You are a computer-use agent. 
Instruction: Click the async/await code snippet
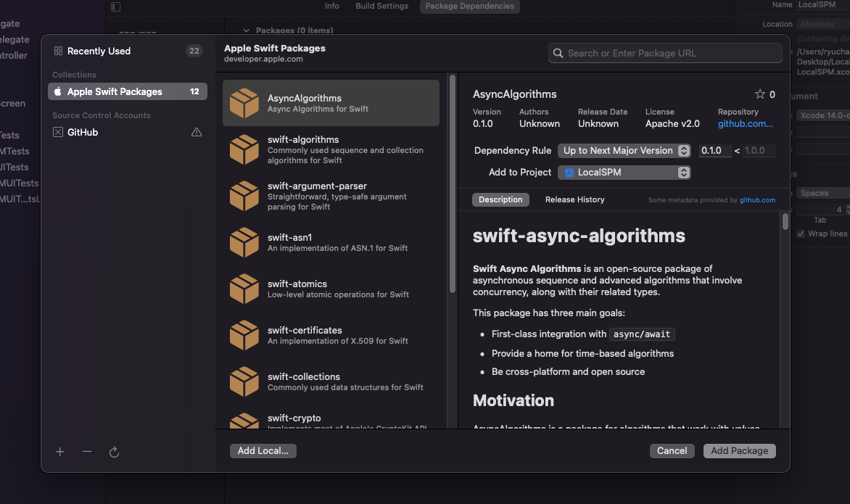pyautogui.click(x=642, y=334)
